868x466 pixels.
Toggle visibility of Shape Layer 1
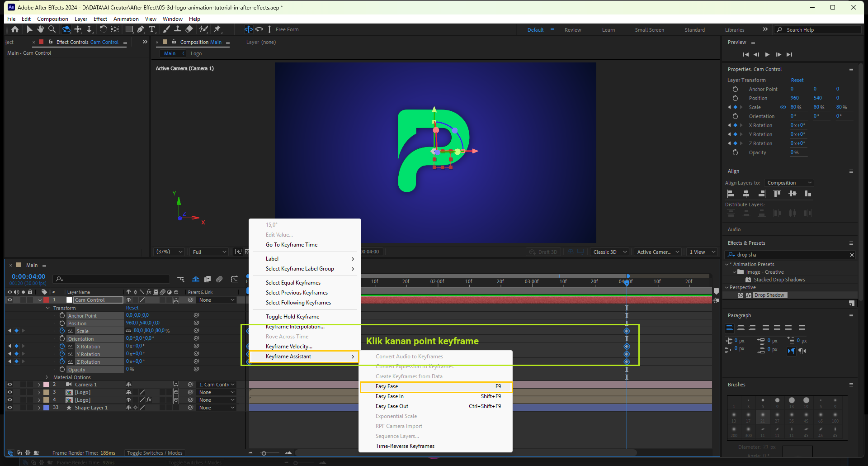tap(9, 408)
